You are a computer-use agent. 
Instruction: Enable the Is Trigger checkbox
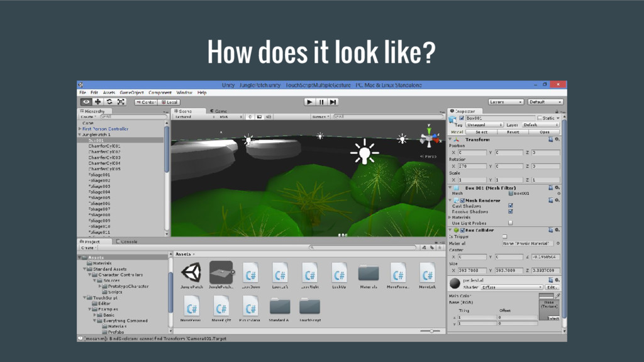point(505,237)
